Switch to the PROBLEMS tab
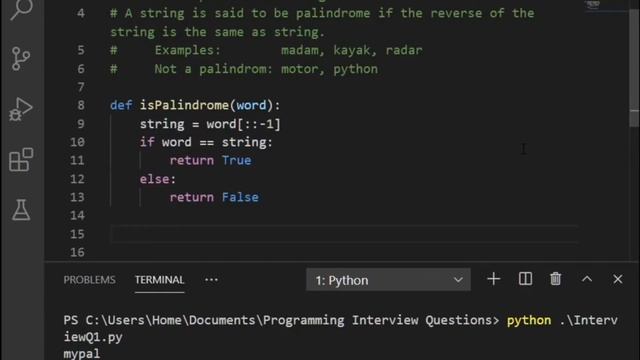The height and width of the screenshot is (360, 640). point(89,280)
